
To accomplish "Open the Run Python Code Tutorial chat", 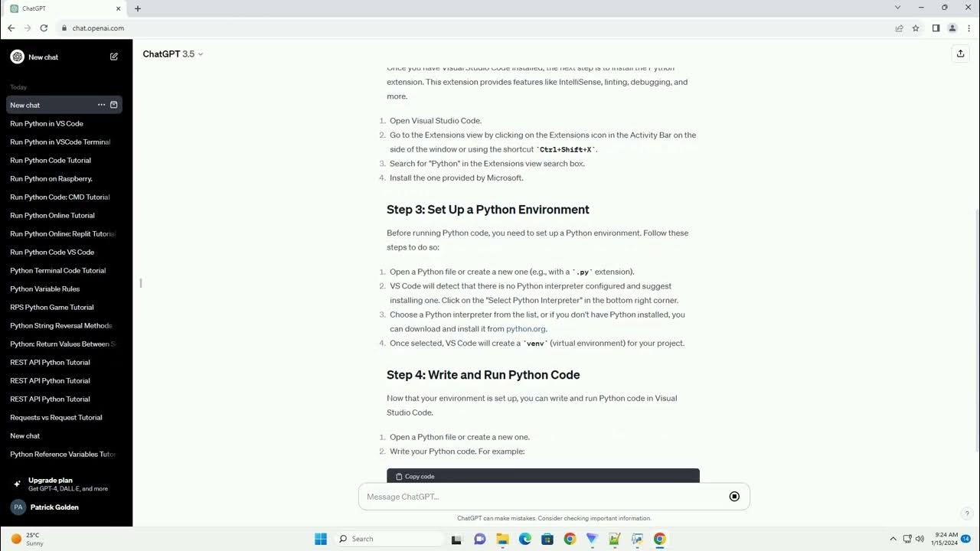I will pyautogui.click(x=64, y=160).
